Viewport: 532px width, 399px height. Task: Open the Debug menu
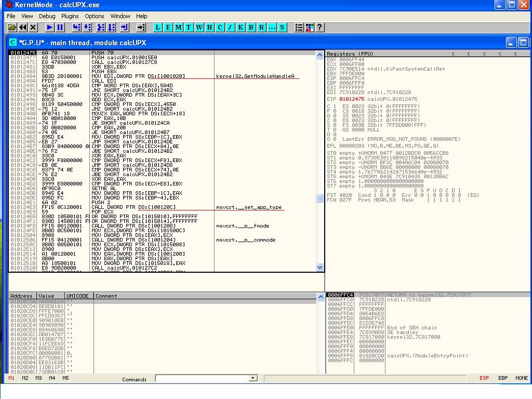47,16
